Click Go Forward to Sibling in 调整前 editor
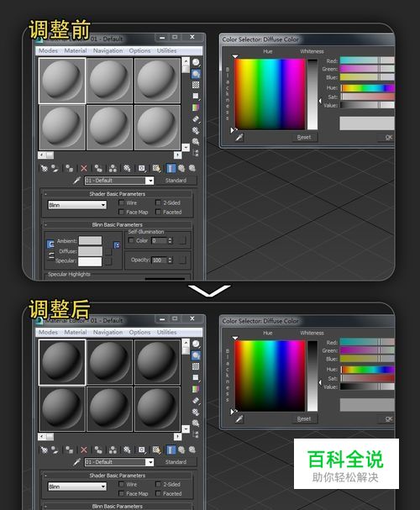The image size is (420, 510). tap(192, 168)
